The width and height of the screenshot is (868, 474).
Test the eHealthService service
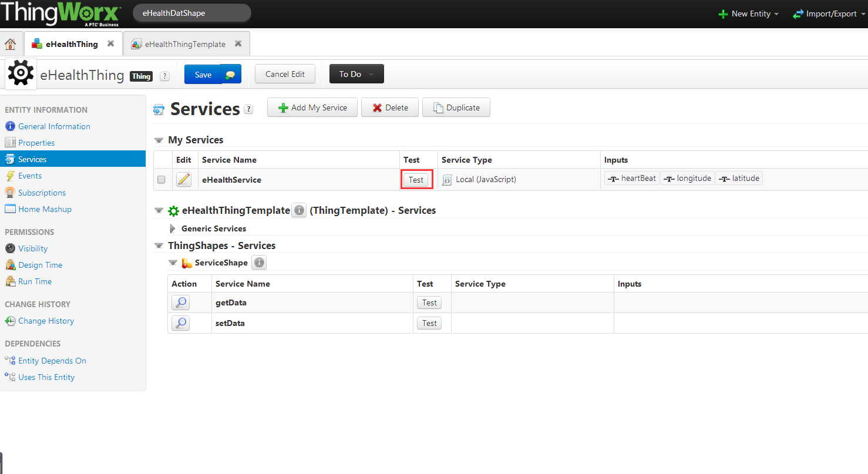click(x=416, y=180)
